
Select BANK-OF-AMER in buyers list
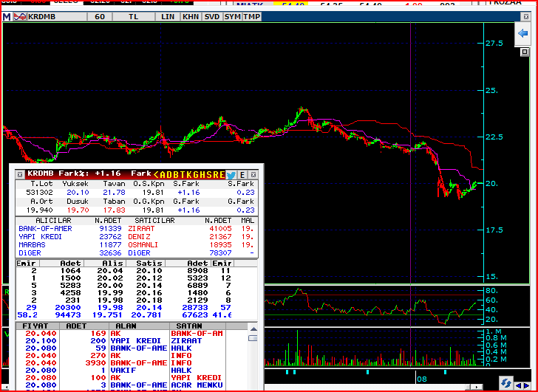45,229
